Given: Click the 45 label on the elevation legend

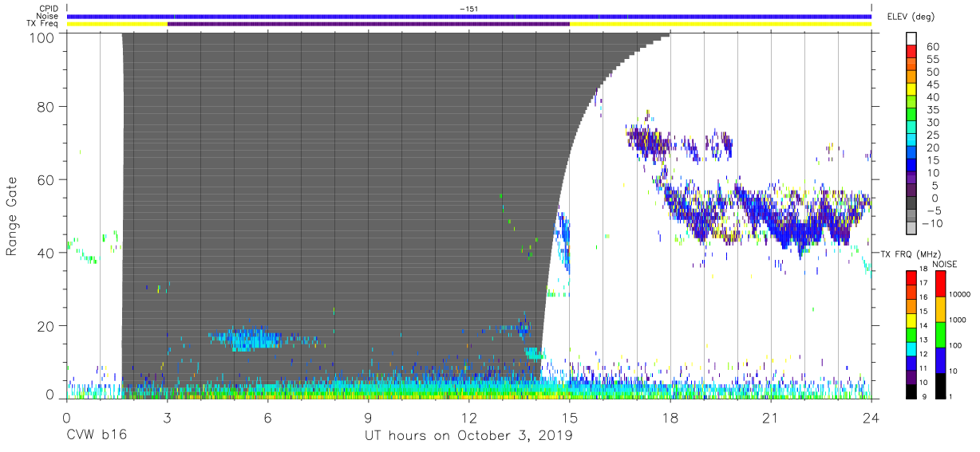Looking at the screenshot, I should coord(934,85).
